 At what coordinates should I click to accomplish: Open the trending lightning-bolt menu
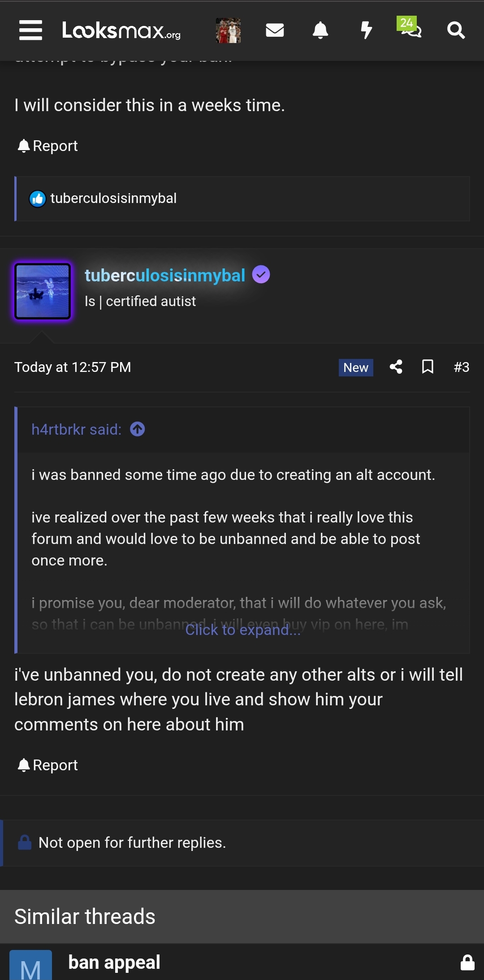click(x=367, y=30)
